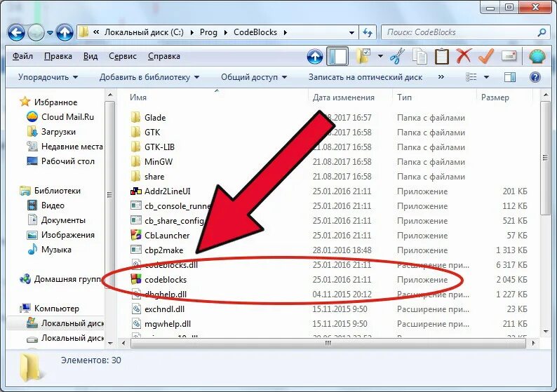Expand the command bar overflow chevron
This screenshot has width=557, height=392.
[x=441, y=76]
